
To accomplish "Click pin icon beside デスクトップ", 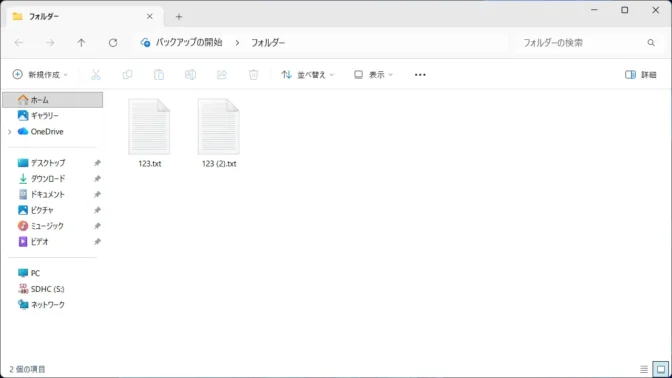I will [97, 163].
